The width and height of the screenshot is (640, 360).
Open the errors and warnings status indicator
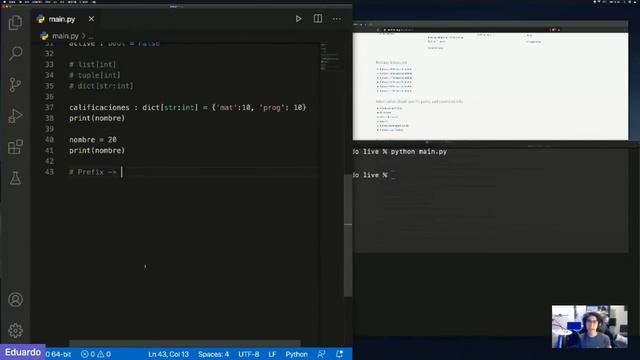point(96,354)
